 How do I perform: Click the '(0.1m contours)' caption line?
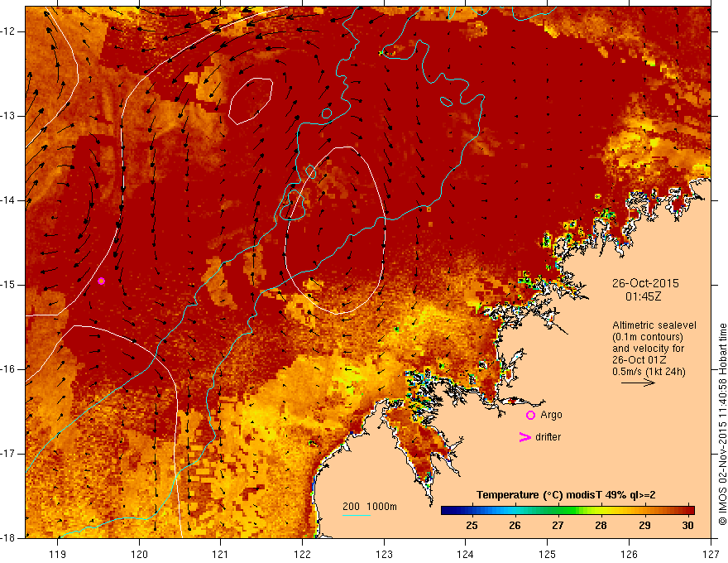(x=648, y=337)
